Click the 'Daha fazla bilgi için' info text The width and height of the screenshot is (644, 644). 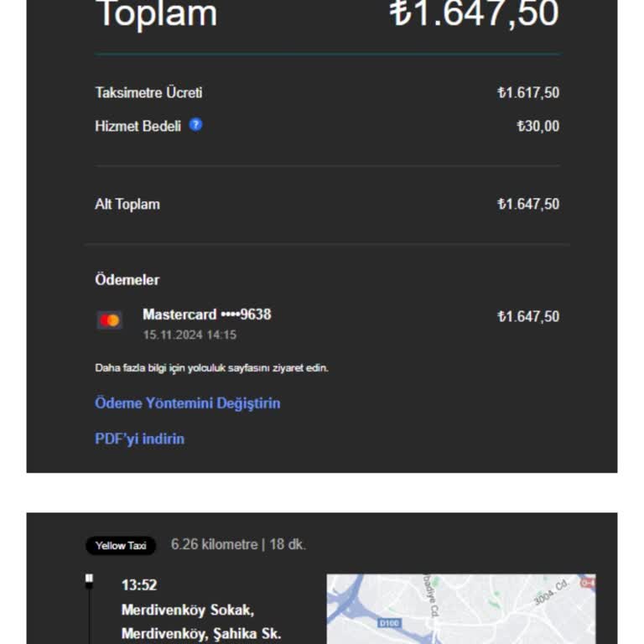coord(211,368)
